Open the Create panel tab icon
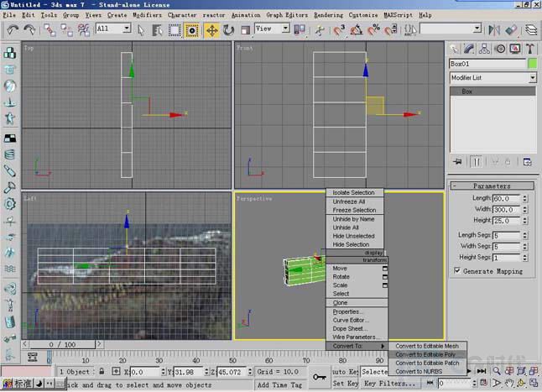 (454, 49)
